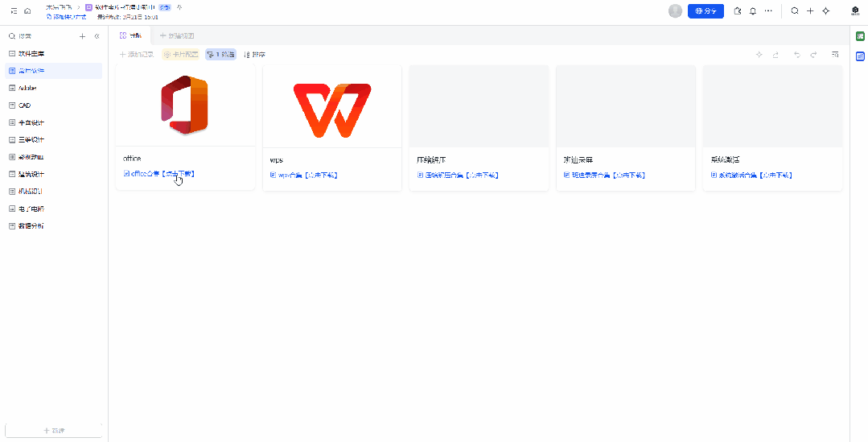
Task: Click the add record button
Action: [137, 54]
